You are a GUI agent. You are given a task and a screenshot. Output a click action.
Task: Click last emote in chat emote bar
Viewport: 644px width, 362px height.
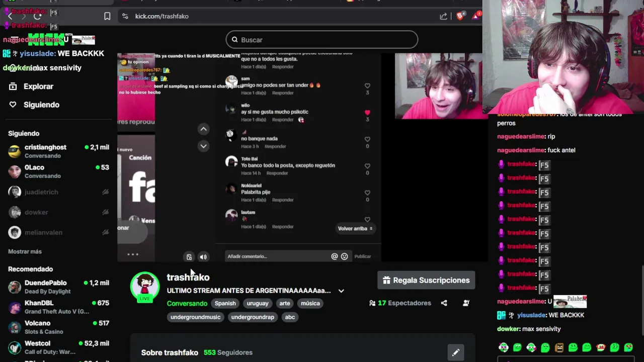[x=628, y=347]
